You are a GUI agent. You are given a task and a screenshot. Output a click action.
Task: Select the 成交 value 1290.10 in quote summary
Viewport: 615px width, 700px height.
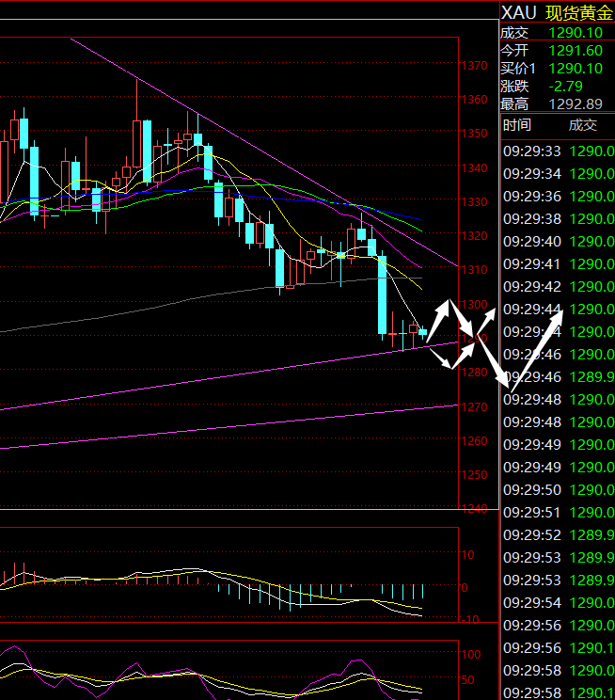pyautogui.click(x=576, y=33)
